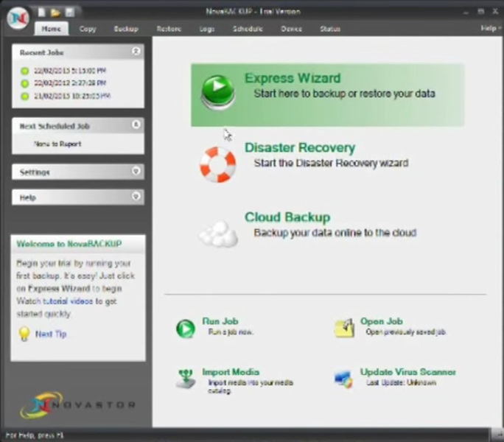504x442 pixels.
Task: Click the Open Job note icon
Action: (x=345, y=328)
